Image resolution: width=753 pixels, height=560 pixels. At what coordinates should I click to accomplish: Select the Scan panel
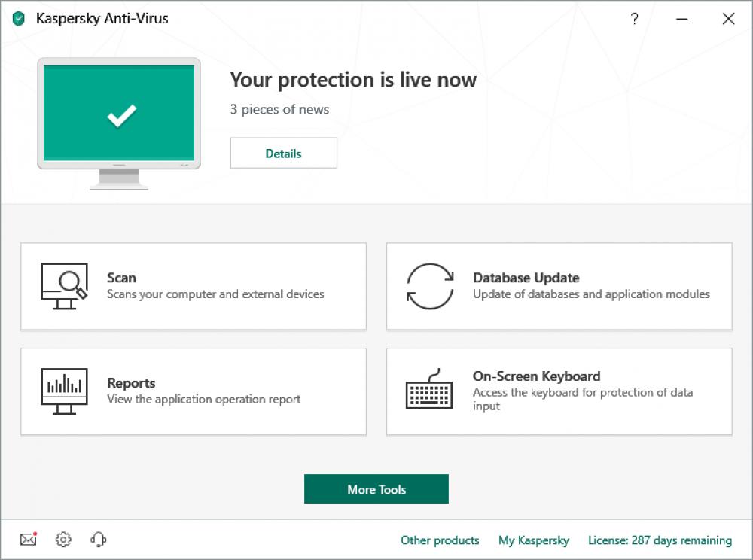[193, 287]
